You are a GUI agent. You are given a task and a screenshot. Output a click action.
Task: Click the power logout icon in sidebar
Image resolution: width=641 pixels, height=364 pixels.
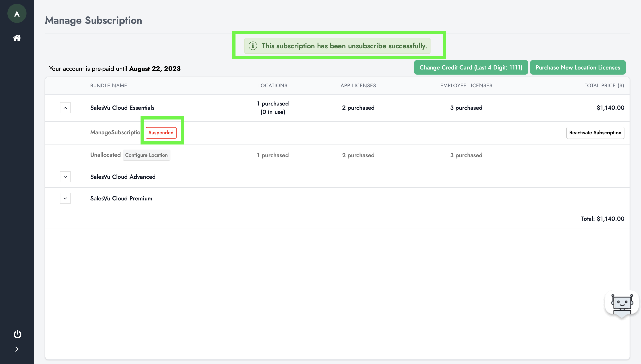coord(17,334)
